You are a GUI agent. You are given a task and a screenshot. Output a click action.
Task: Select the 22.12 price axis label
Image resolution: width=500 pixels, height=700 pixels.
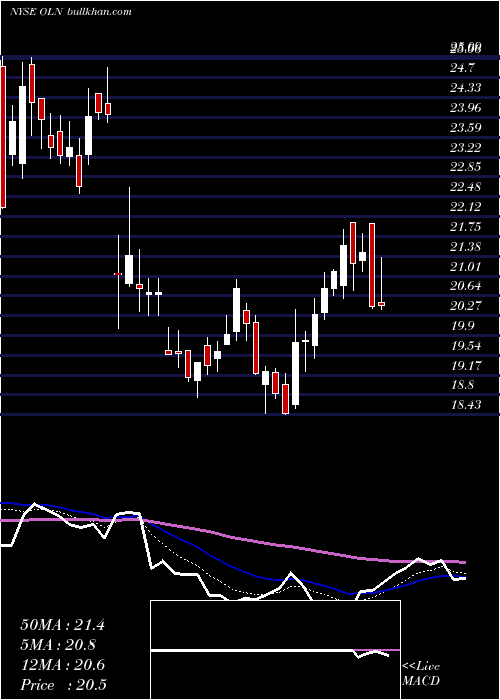[x=466, y=207]
